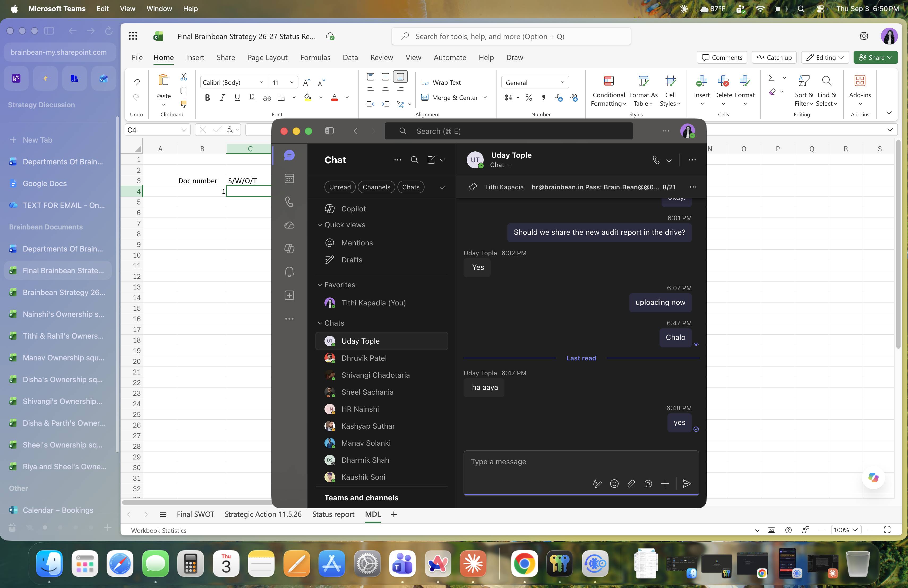This screenshot has height=588, width=908.
Task: Open the font size dropdown
Action: tap(292, 82)
